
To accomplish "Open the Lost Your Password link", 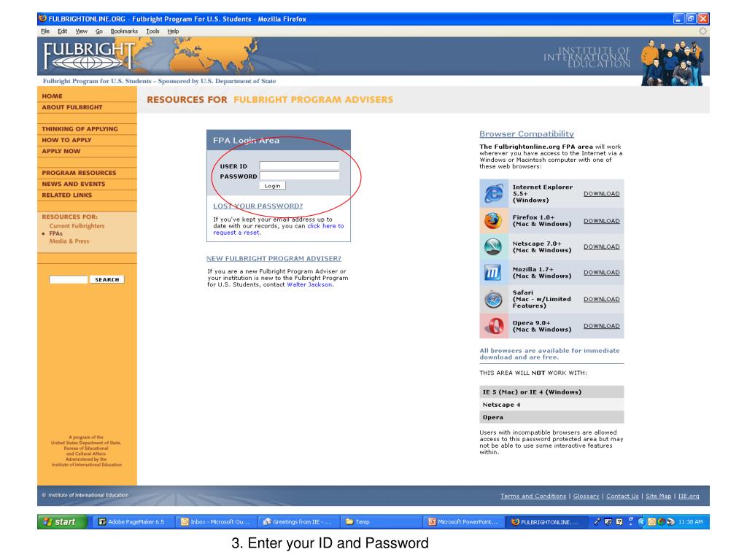I will (258, 206).
